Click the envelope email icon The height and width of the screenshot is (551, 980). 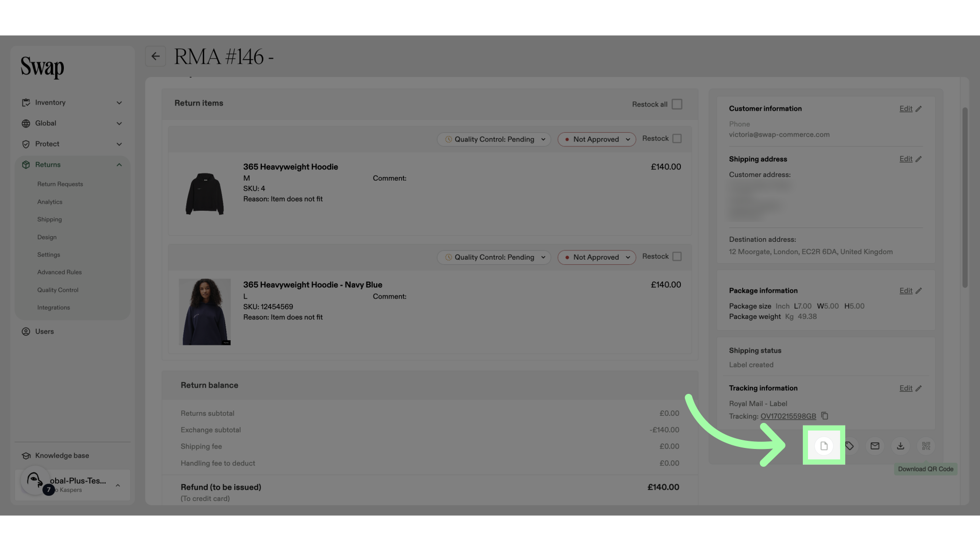point(875,446)
